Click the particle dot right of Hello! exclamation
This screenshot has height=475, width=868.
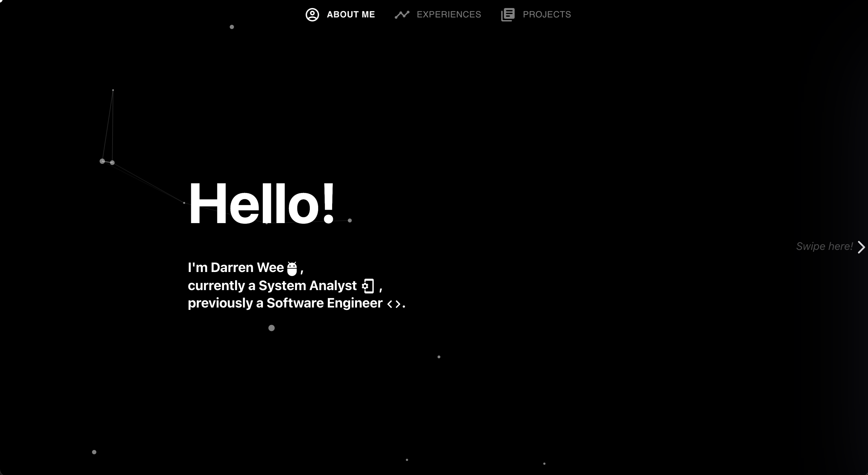pos(350,220)
